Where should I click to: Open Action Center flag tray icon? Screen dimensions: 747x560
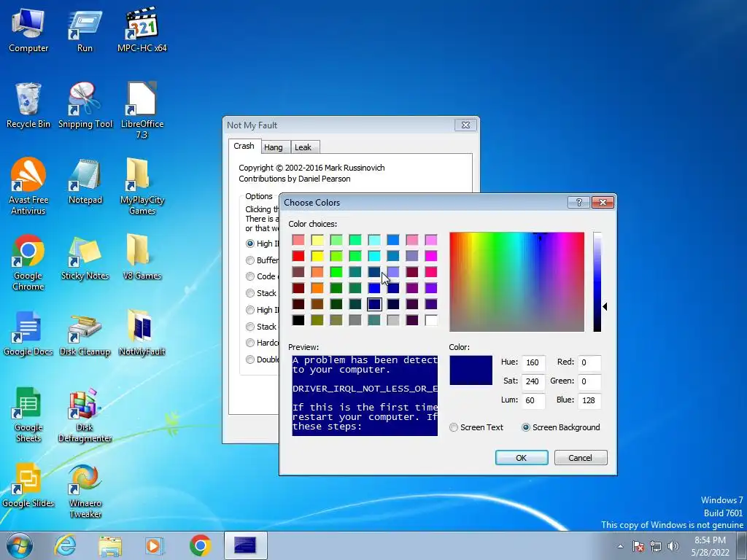[x=638, y=546]
